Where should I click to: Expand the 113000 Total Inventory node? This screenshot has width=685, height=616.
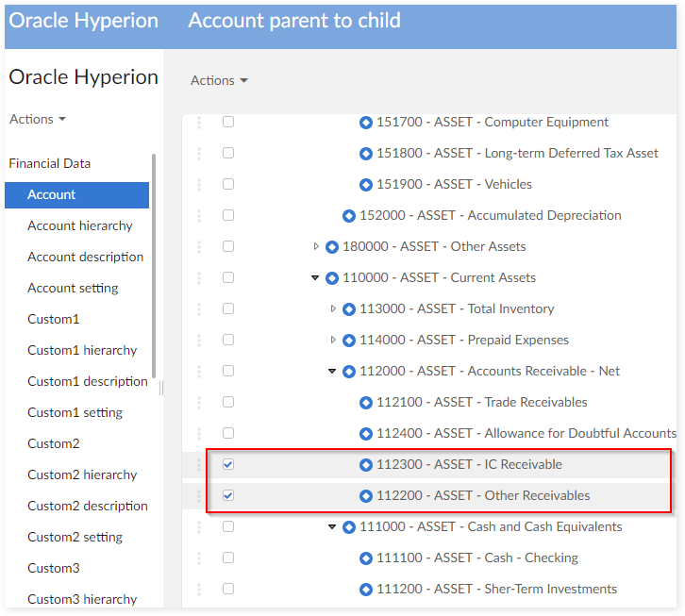[333, 309]
